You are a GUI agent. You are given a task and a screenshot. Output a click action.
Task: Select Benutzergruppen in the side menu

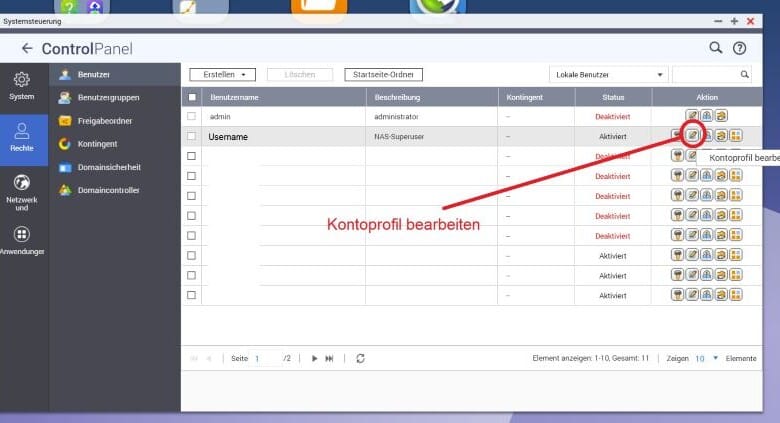coord(108,98)
